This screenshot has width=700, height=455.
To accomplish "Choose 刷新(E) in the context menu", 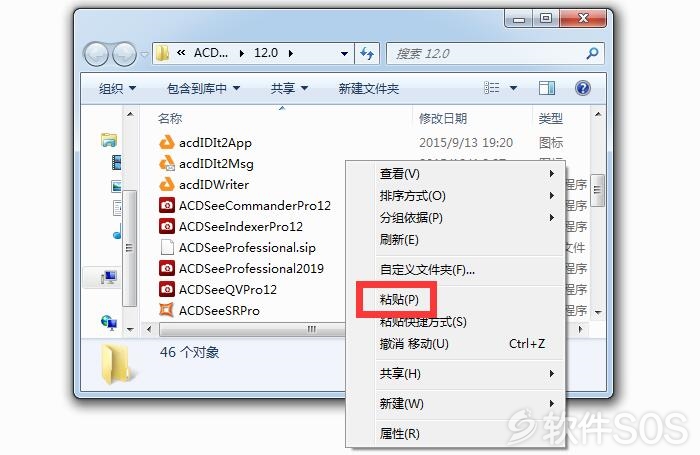I will pyautogui.click(x=399, y=240).
